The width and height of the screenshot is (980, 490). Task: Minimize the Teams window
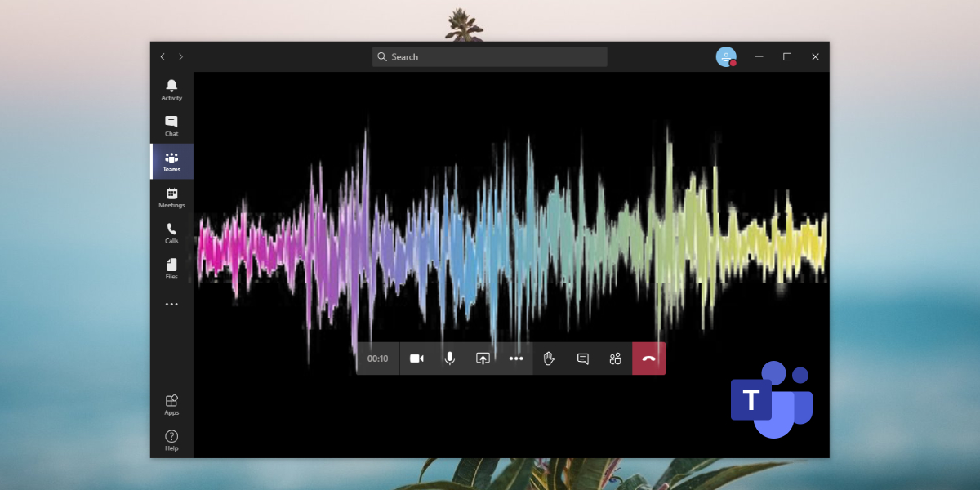759,56
